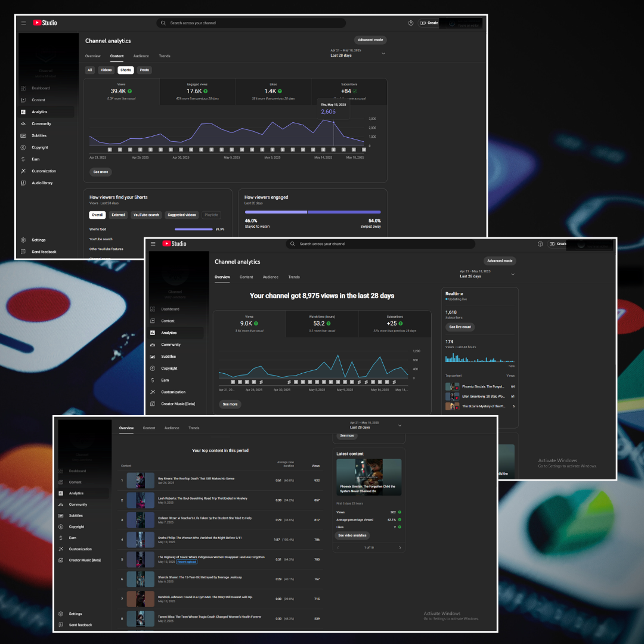Click the Create button in top window
Screen dimensions: 644x644
429,23
